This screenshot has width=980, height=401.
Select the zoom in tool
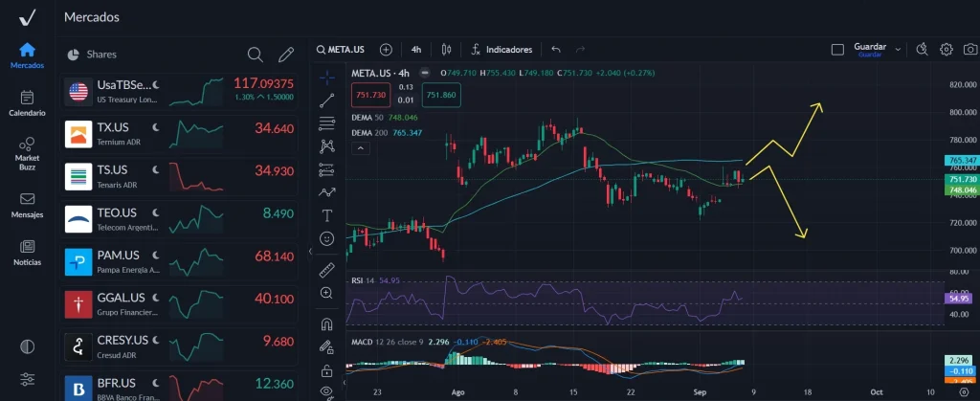tap(327, 293)
